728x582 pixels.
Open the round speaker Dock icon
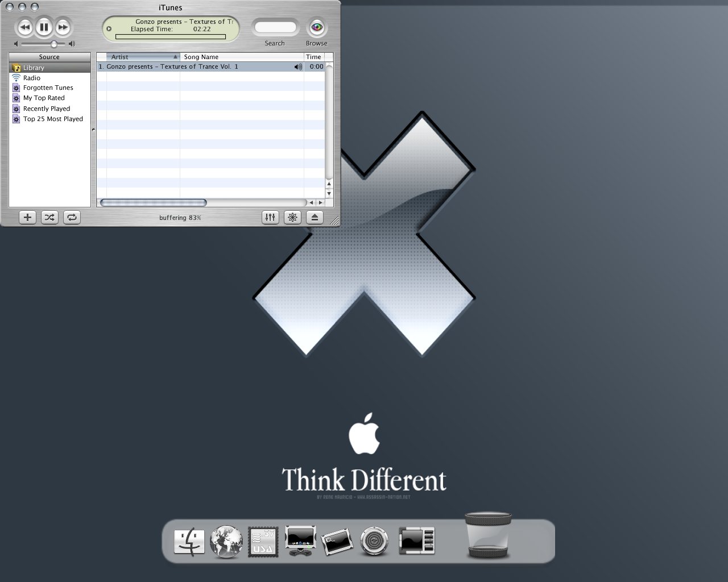pos(375,542)
